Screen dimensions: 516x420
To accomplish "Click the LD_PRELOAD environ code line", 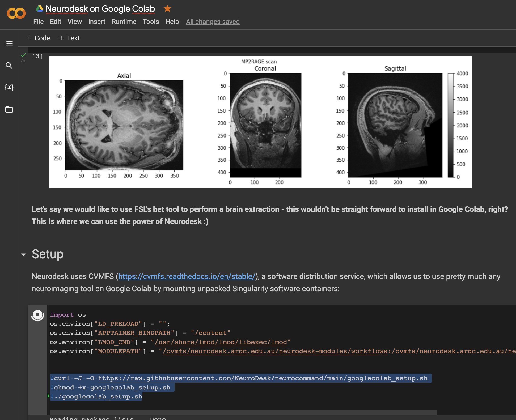I will [110, 324].
